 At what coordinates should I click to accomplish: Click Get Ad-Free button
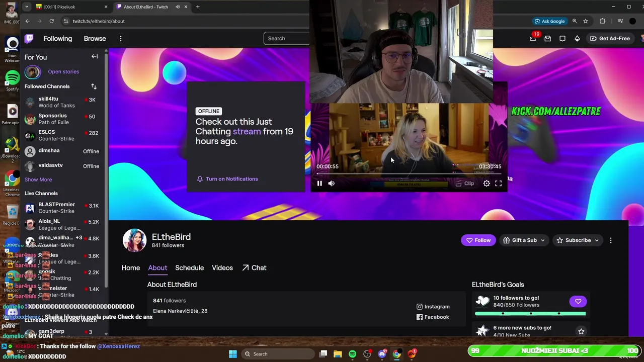[x=610, y=38]
